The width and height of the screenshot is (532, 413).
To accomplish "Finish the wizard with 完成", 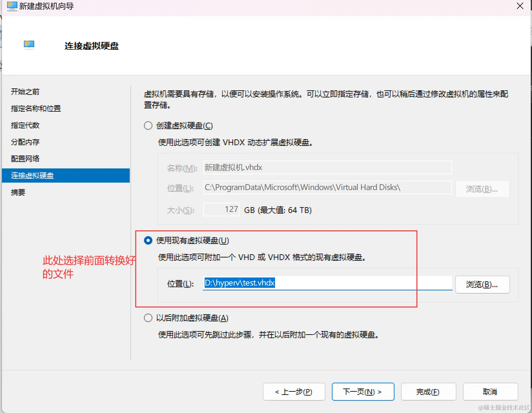I will click(428, 392).
